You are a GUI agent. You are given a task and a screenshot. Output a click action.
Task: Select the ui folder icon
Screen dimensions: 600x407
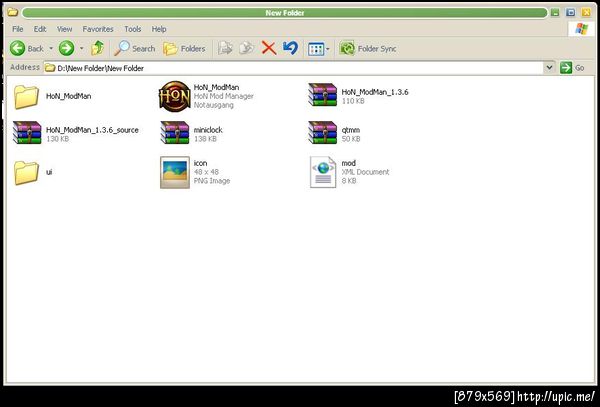(26, 173)
